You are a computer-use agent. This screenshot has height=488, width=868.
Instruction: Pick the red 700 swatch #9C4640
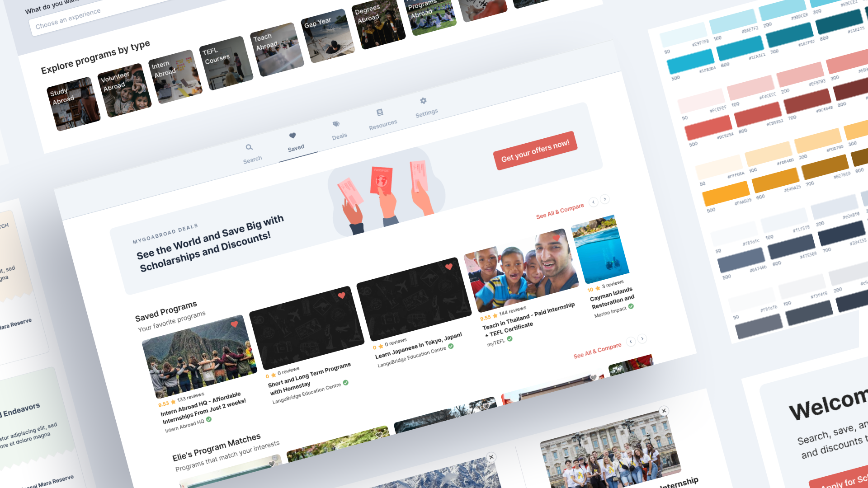coord(807,101)
